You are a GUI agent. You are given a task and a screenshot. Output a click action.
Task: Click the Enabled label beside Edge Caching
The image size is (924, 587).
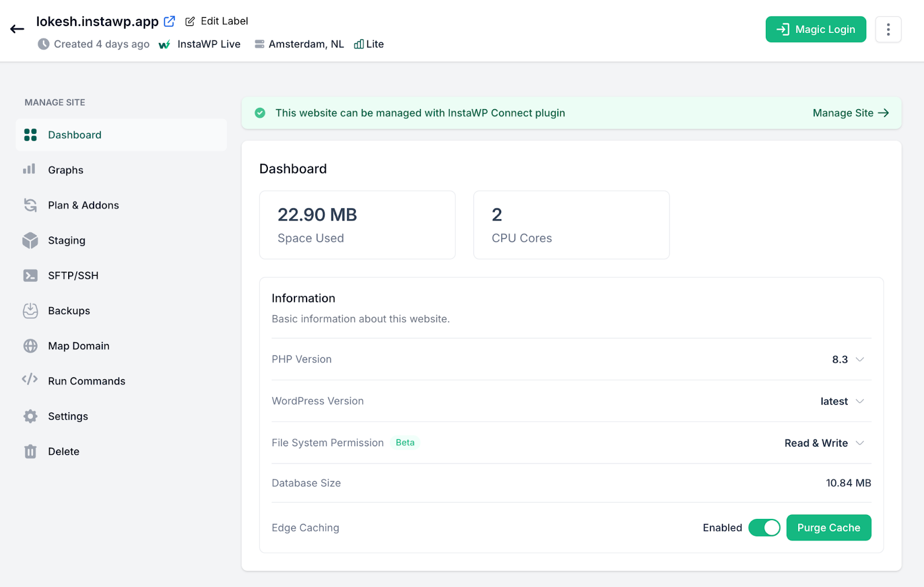[722, 528]
